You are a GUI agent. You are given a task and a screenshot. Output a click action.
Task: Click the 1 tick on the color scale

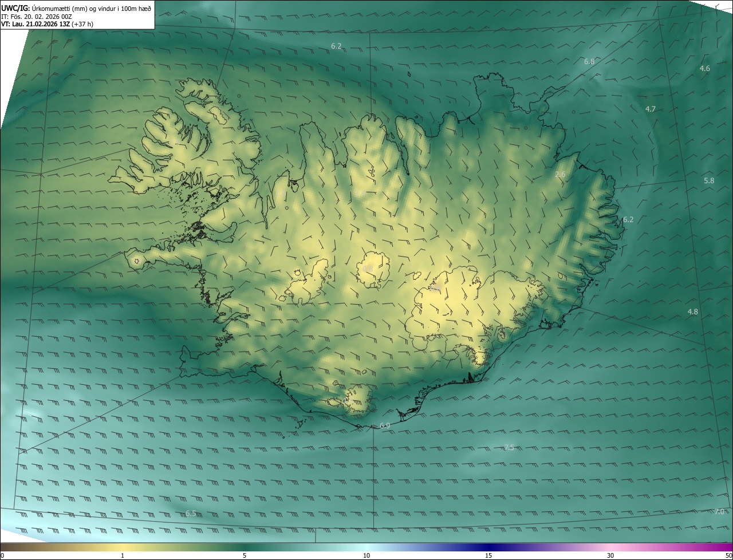tap(123, 555)
